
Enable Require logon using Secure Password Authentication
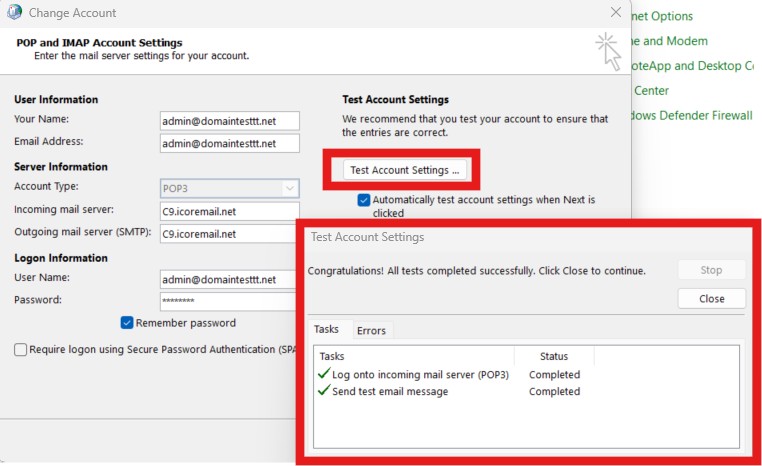tap(21, 350)
